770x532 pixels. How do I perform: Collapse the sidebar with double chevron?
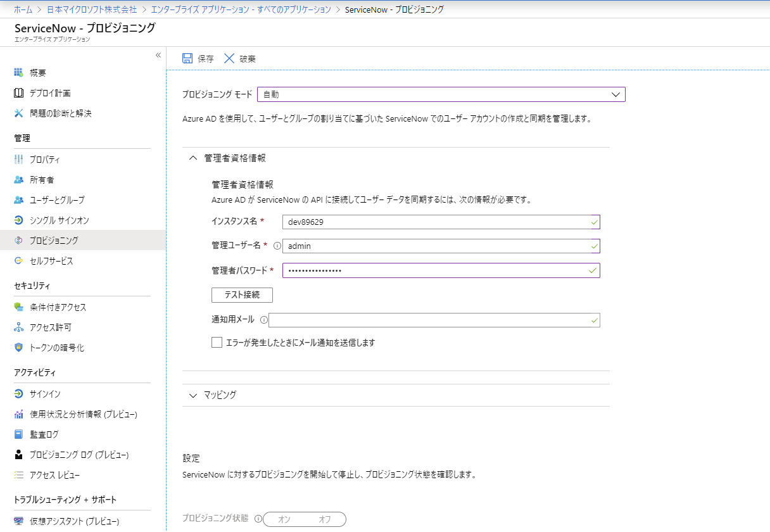coord(158,55)
